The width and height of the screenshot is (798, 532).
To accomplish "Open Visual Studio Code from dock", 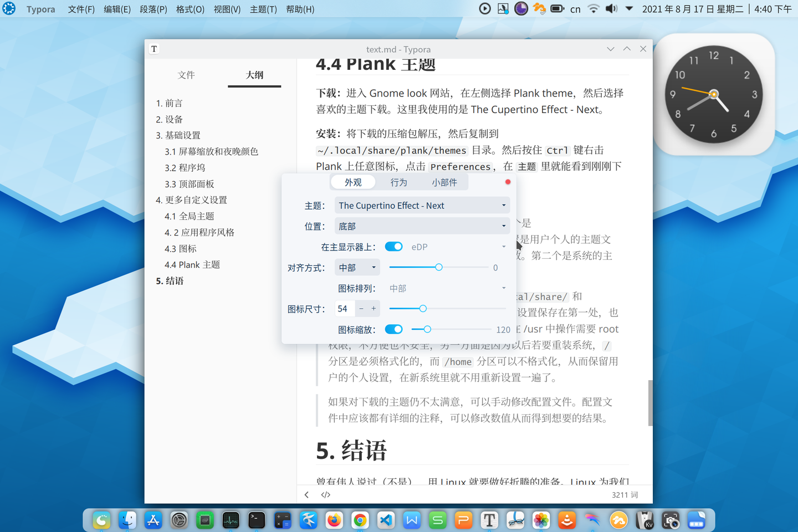I will pos(386,520).
